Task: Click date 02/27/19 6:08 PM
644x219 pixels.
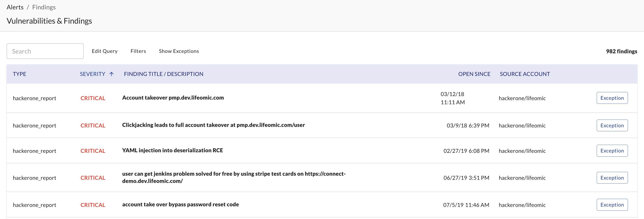Action: click(466, 151)
